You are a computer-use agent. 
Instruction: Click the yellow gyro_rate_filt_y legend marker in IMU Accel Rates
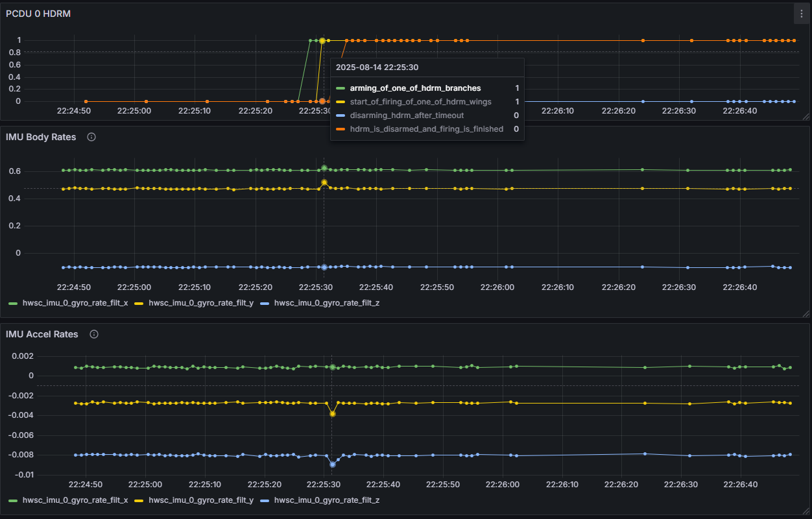click(x=139, y=500)
